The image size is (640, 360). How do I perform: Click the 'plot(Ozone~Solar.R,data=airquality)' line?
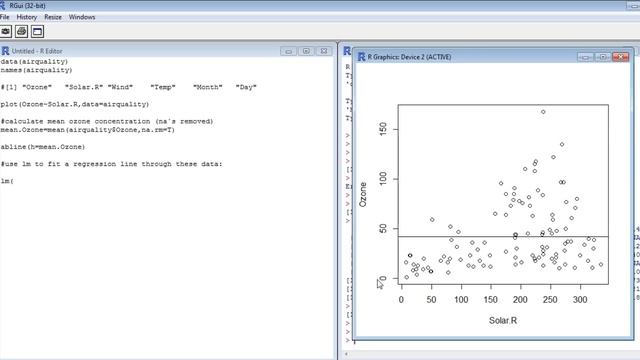pyautogui.click(x=75, y=104)
